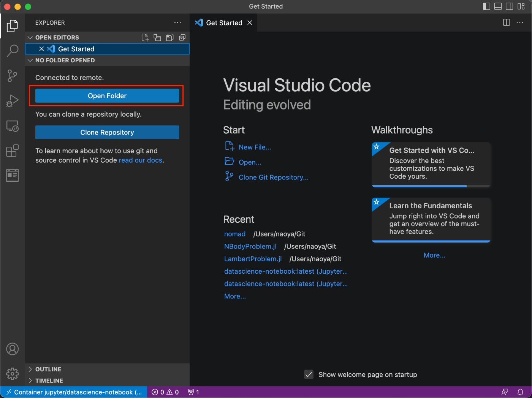Open Extensions view icon
The width and height of the screenshot is (532, 398).
[x=12, y=151]
